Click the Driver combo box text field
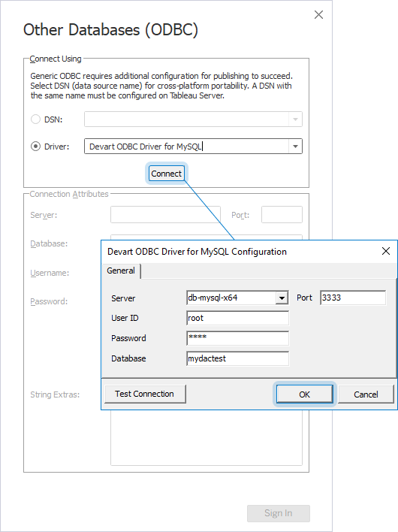 tap(187, 147)
